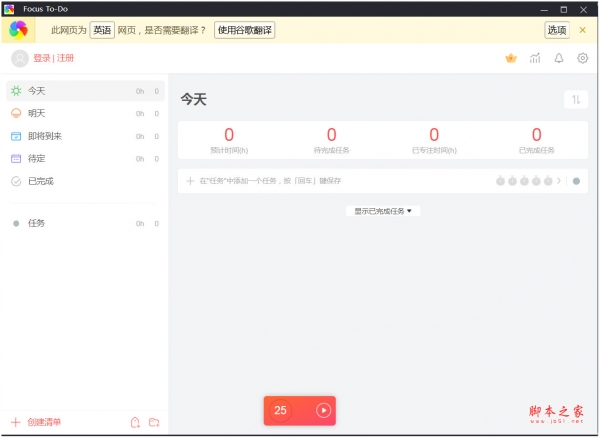Click the 今天 page heading

click(x=194, y=99)
